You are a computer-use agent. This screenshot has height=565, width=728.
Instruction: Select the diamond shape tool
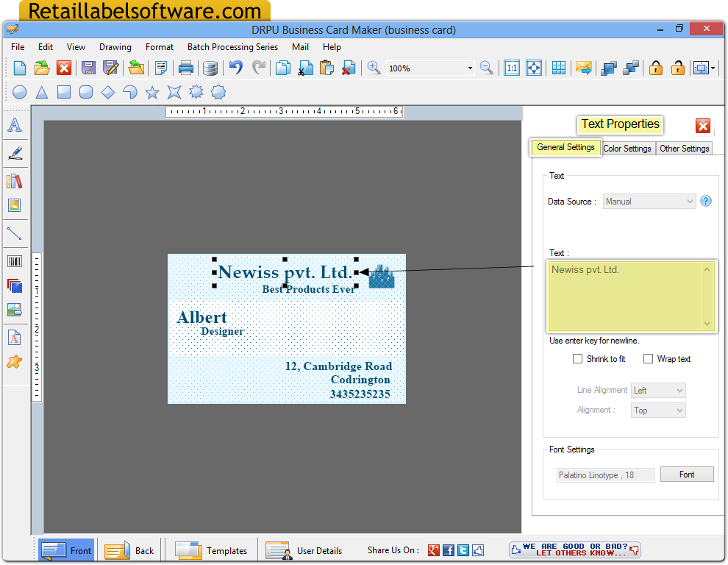coord(107,92)
